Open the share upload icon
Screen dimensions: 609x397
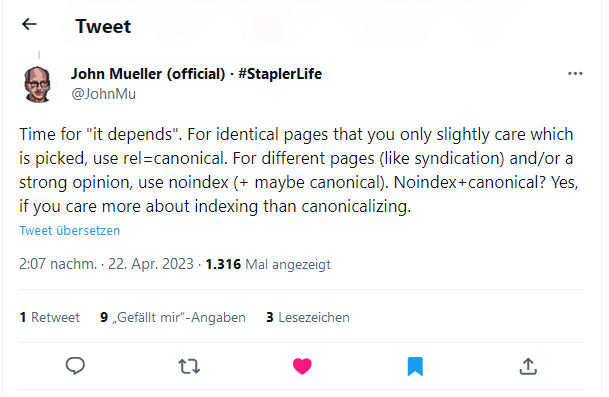pyautogui.click(x=528, y=366)
